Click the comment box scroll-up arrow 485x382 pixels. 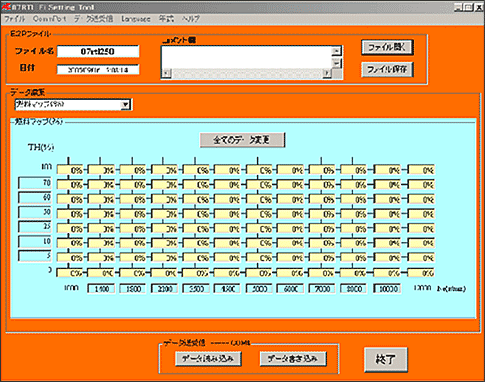(337, 51)
